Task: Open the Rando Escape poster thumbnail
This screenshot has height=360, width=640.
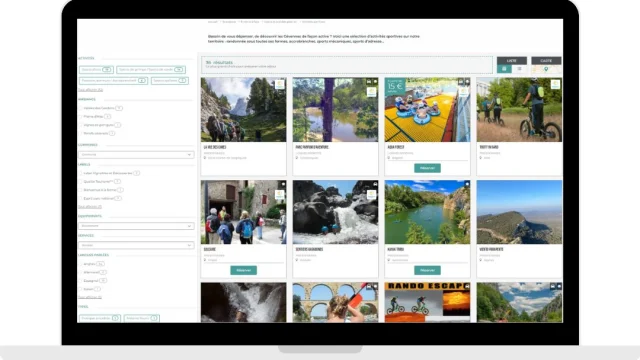Action: (427, 302)
